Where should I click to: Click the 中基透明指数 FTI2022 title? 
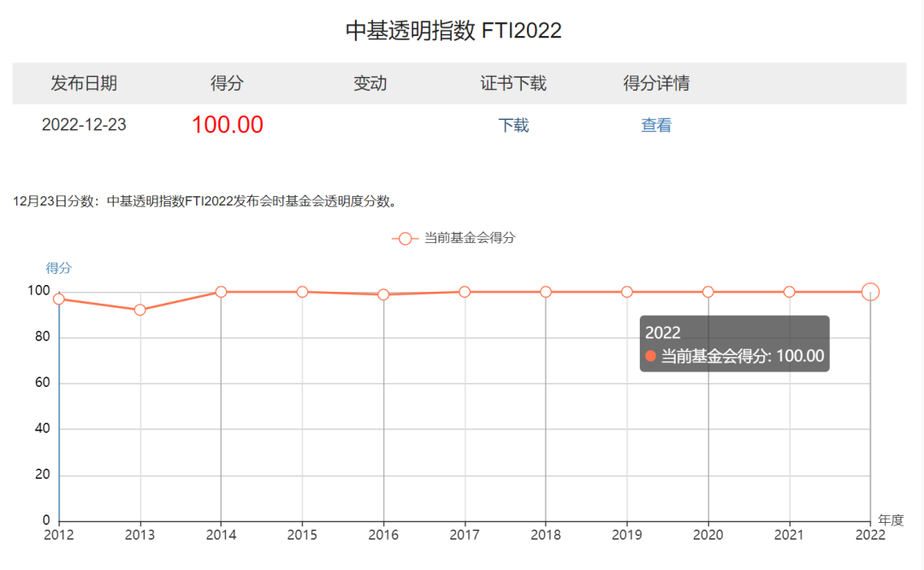453,31
